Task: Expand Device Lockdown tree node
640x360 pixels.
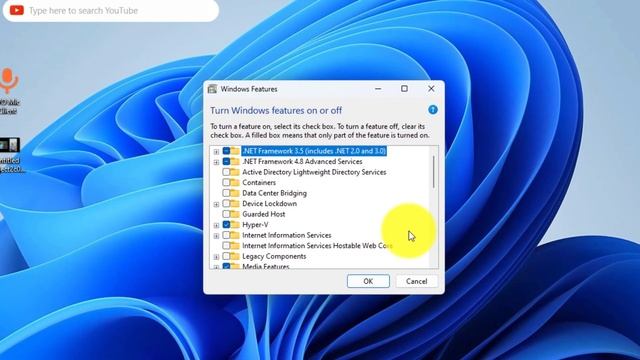Action: pos(216,204)
